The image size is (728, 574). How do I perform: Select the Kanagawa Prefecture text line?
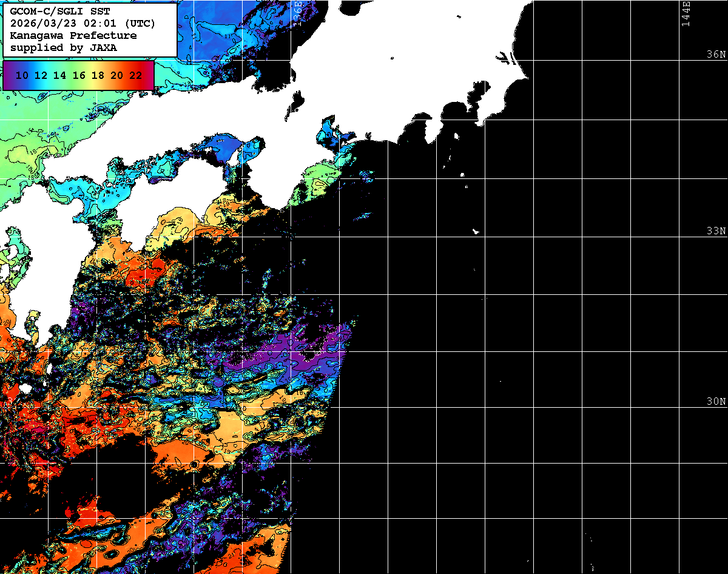coord(73,35)
